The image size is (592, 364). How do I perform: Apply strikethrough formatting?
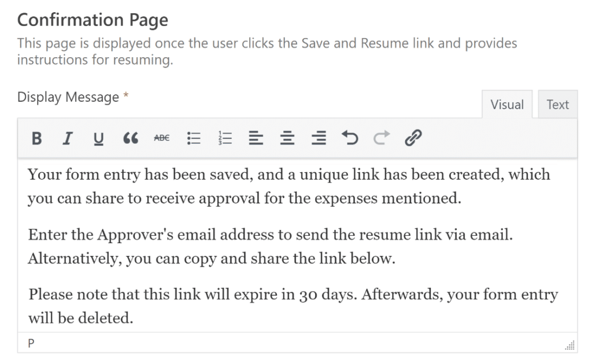tap(162, 138)
